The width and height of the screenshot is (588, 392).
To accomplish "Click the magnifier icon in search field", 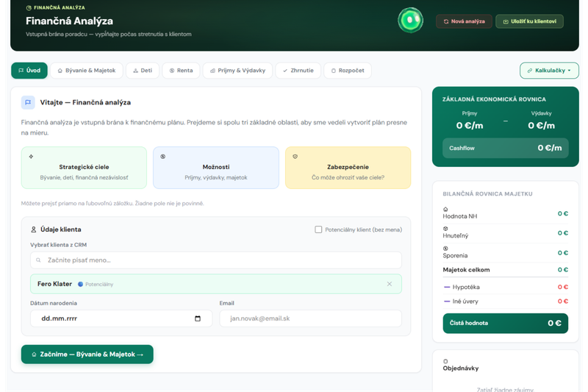I will click(x=38, y=260).
